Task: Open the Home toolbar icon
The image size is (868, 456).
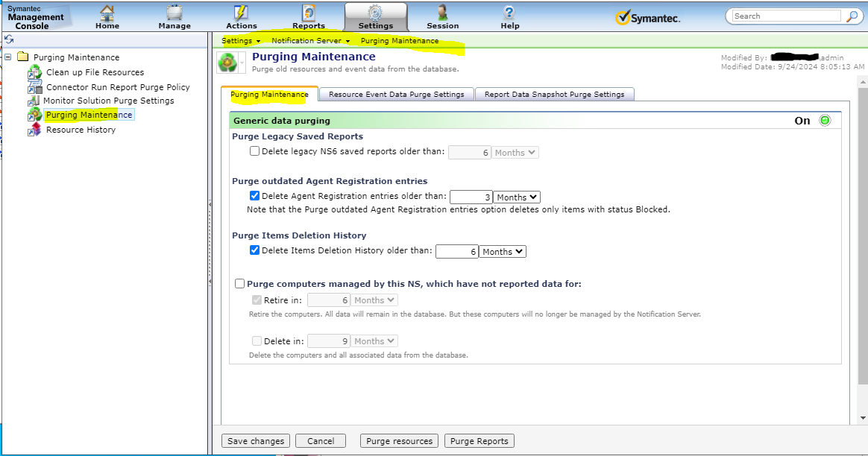Action: [107, 13]
